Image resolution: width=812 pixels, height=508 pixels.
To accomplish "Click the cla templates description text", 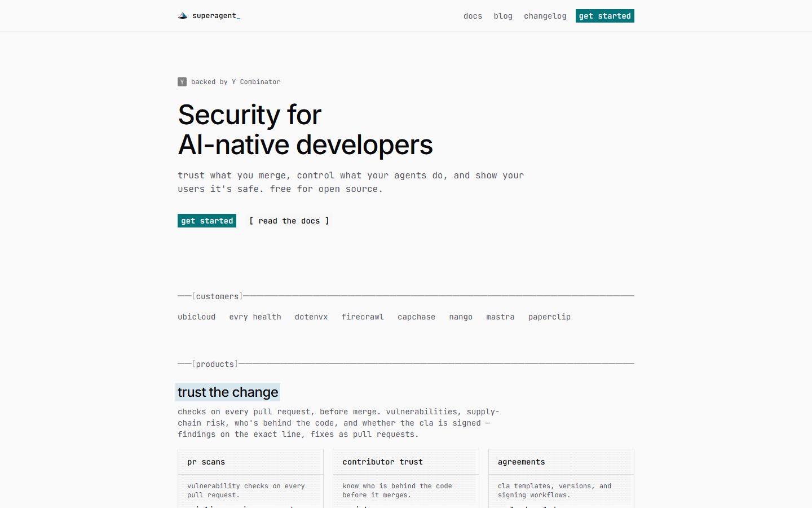I will pos(554,491).
